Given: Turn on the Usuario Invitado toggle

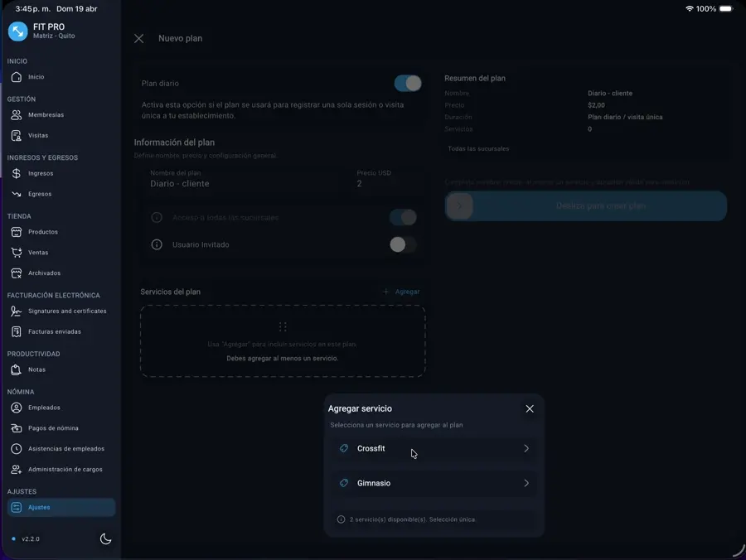Looking at the screenshot, I should pos(402,244).
